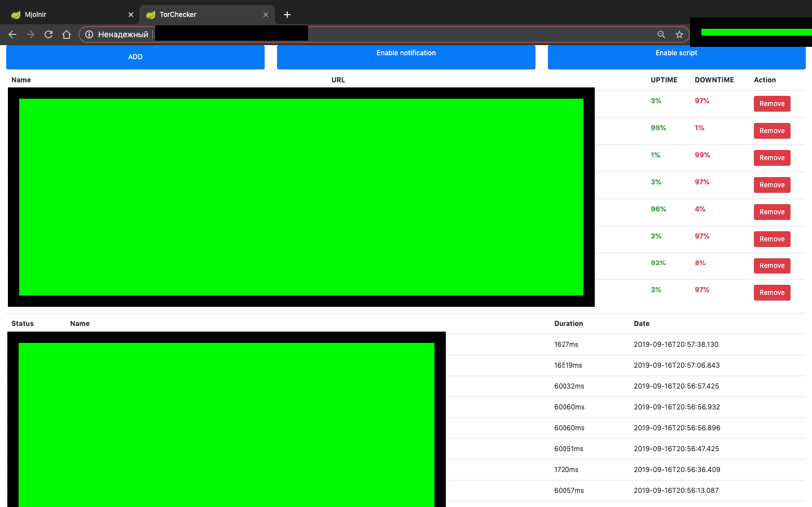Navigate forward in browser history
This screenshot has height=507, width=812.
pos(30,34)
